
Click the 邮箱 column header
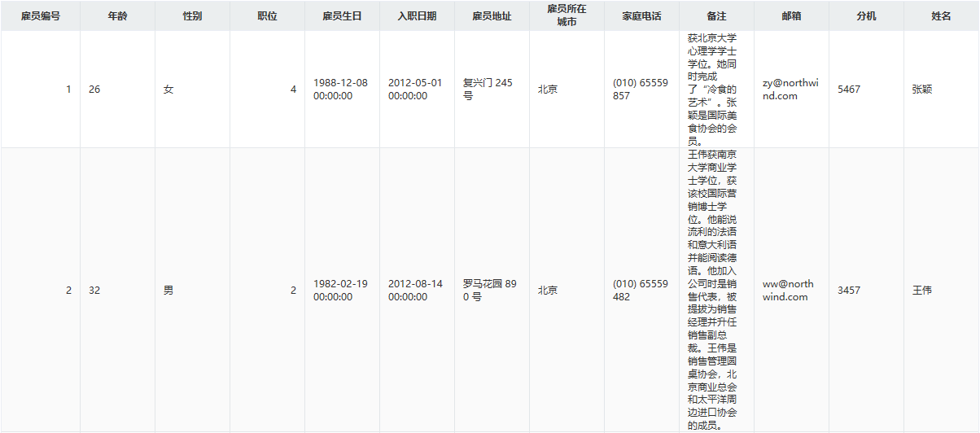pos(791,16)
